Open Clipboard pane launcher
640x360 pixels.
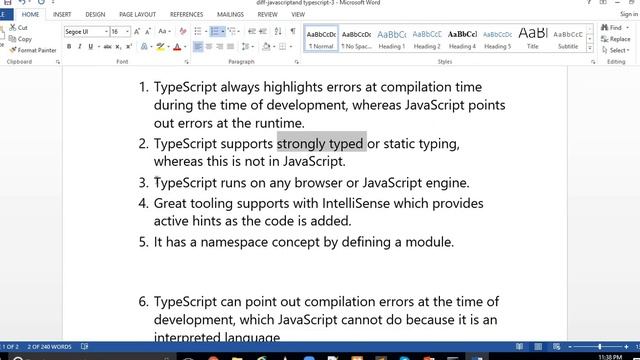[x=58, y=62]
